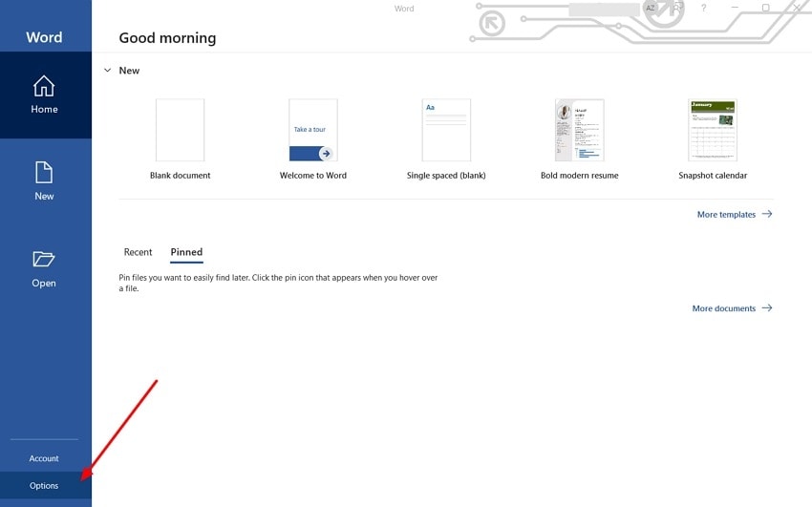This screenshot has width=812, height=507.
Task: Open the Home section in sidebar
Action: tap(45, 95)
